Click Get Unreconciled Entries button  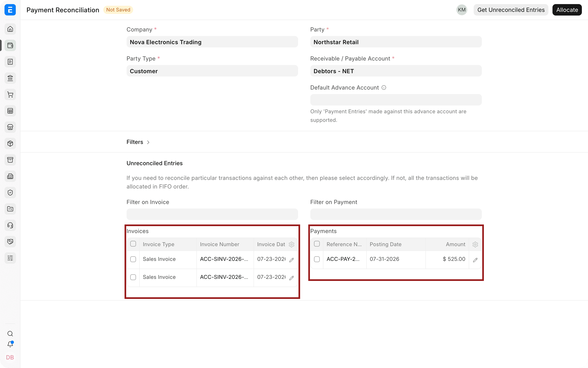(x=511, y=10)
